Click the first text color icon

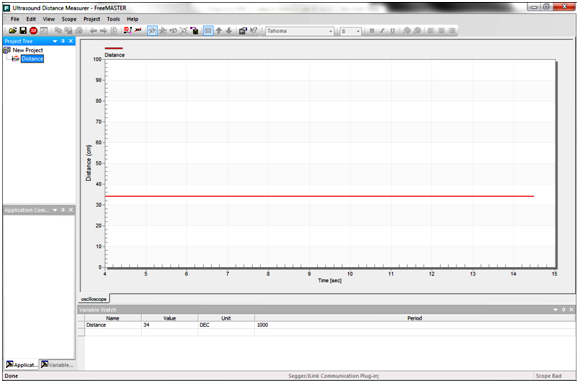(x=407, y=31)
